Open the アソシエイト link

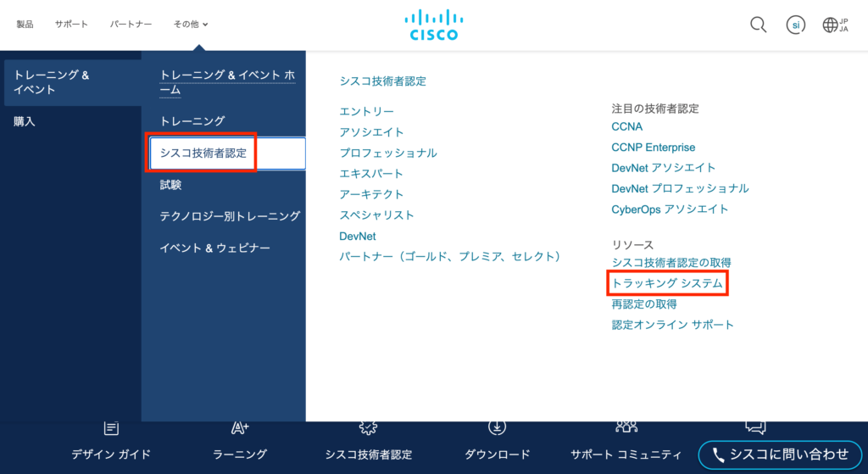[371, 131]
